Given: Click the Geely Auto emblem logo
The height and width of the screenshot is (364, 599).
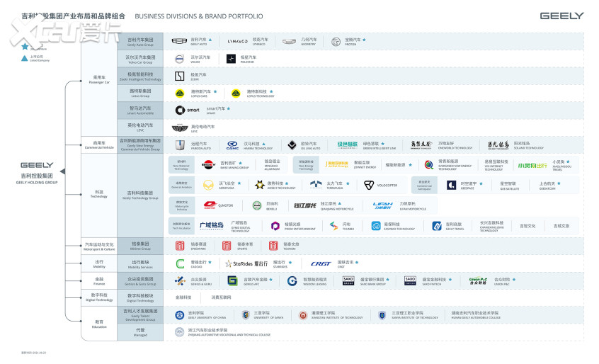Looking at the screenshot, I should point(179,41).
